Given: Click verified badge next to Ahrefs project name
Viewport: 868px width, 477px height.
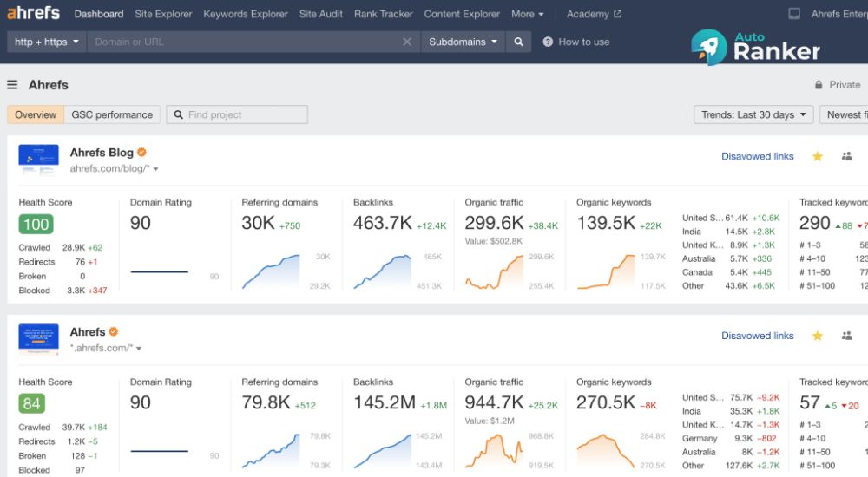Looking at the screenshot, I should [x=114, y=331].
